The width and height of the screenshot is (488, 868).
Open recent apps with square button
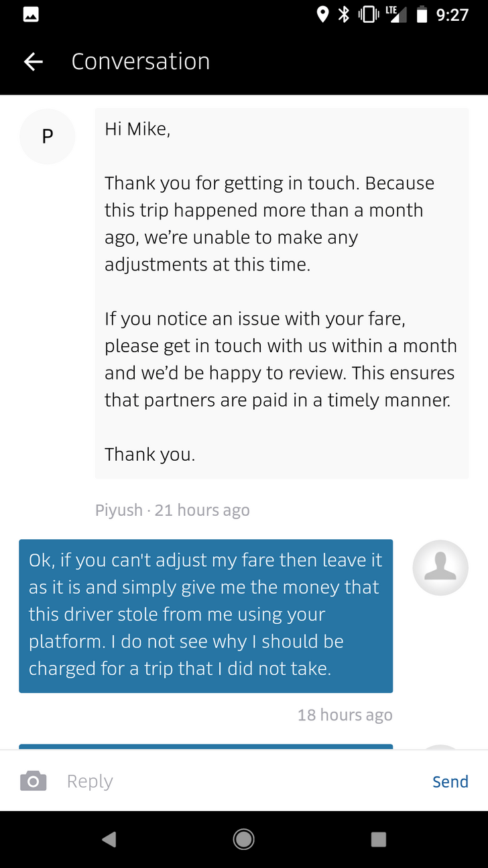coord(379,839)
